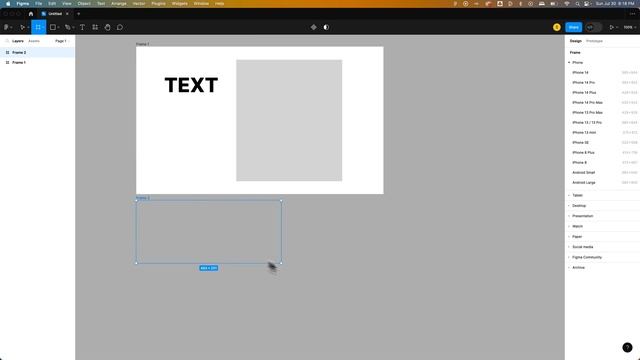Screen dimensions: 640x360
Task: Click the Create component icon
Action: (313, 27)
